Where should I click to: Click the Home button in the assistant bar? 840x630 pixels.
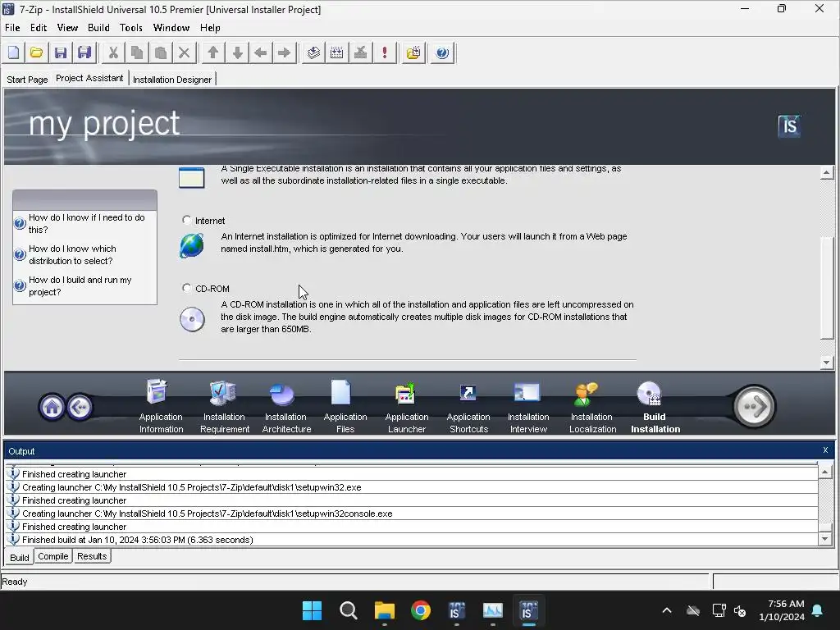coord(52,407)
